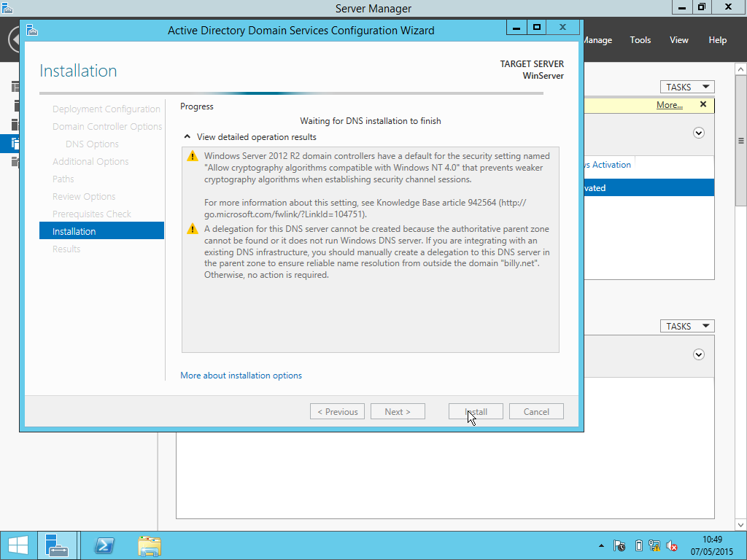The image size is (747, 560).
Task: Click the Activation link in Server Manager
Action: (x=608, y=165)
